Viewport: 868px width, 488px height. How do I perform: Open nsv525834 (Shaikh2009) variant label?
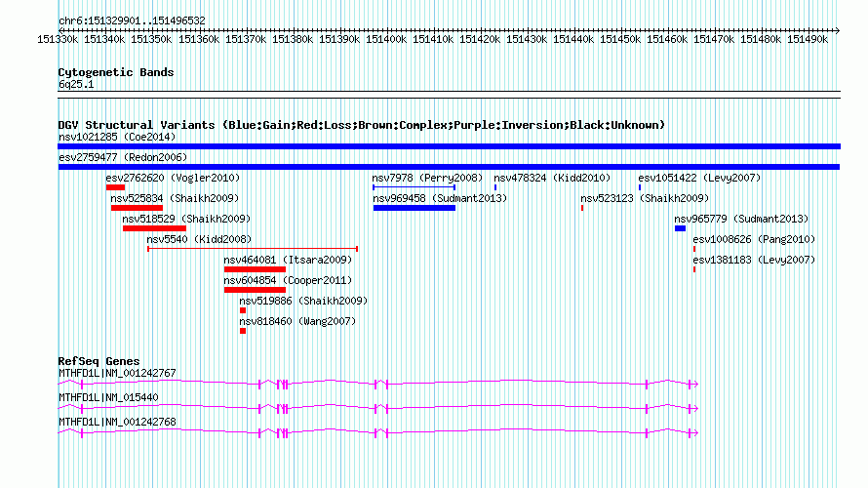tap(175, 198)
